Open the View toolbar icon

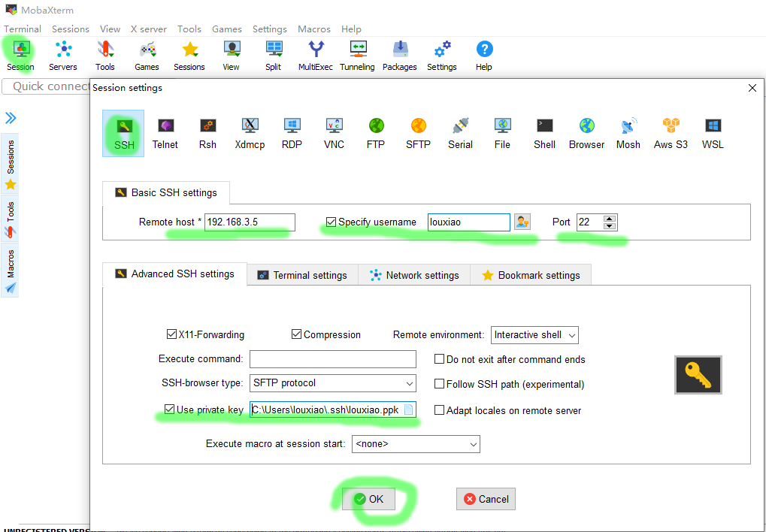click(x=231, y=56)
